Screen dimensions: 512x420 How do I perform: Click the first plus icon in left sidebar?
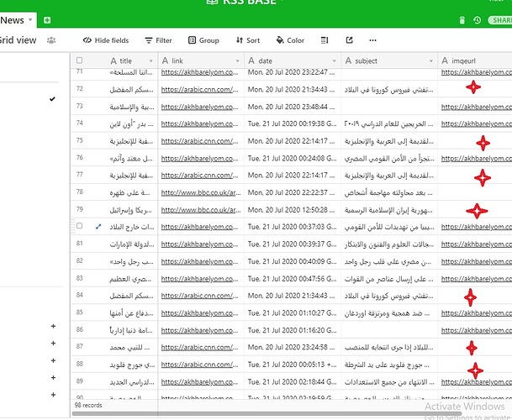[x=53, y=326]
